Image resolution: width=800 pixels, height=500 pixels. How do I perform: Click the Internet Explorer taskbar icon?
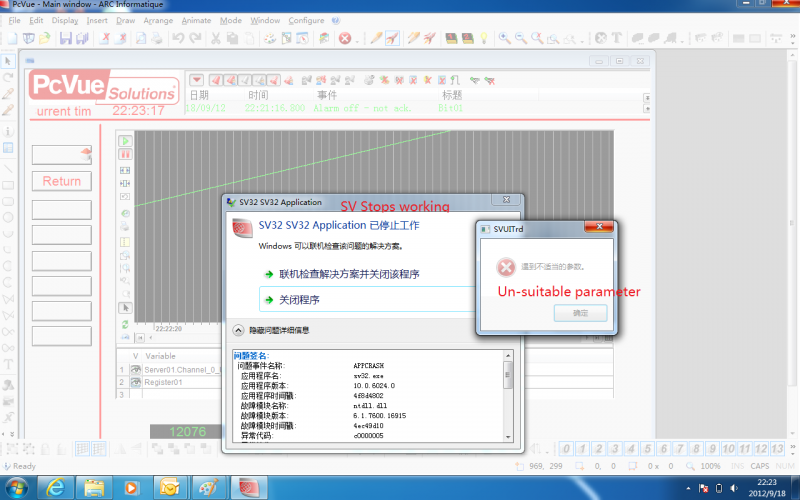55,488
